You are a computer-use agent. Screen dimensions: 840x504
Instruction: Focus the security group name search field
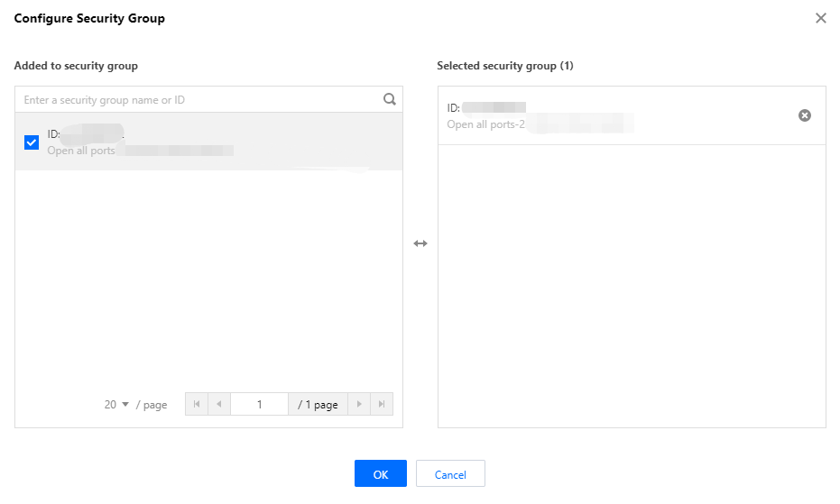(198, 100)
